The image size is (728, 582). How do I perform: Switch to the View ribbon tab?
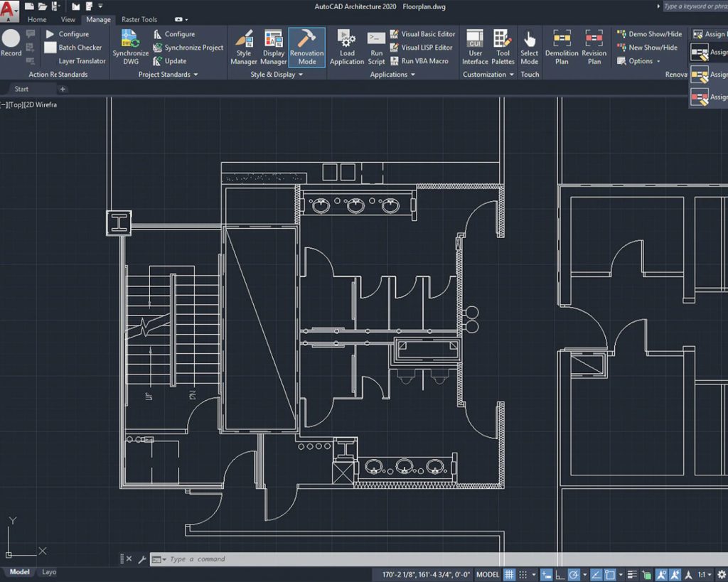point(68,19)
